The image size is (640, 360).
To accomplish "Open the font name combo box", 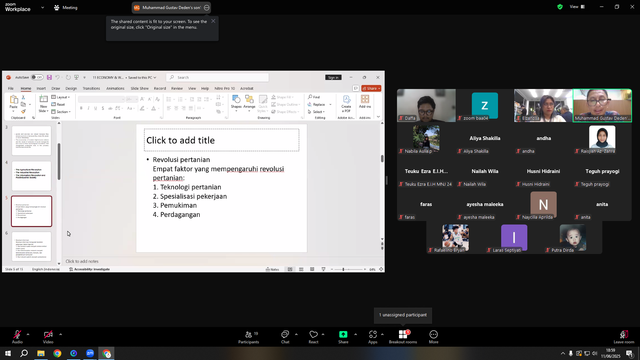I will tap(101, 99).
